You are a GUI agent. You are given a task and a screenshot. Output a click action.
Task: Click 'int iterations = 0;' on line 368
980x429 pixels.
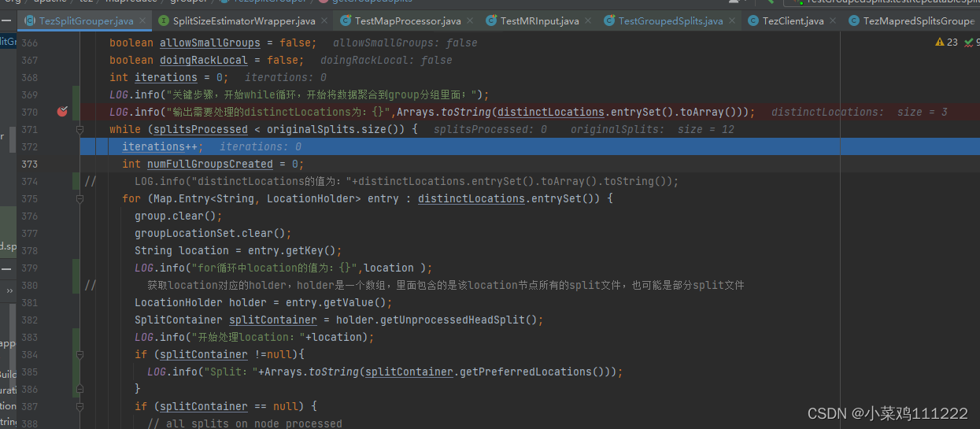[169, 77]
